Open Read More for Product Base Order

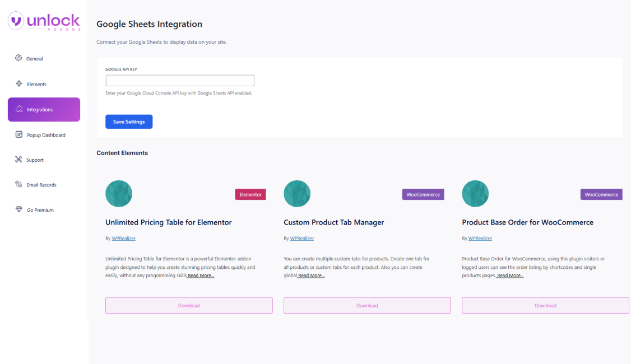click(510, 276)
